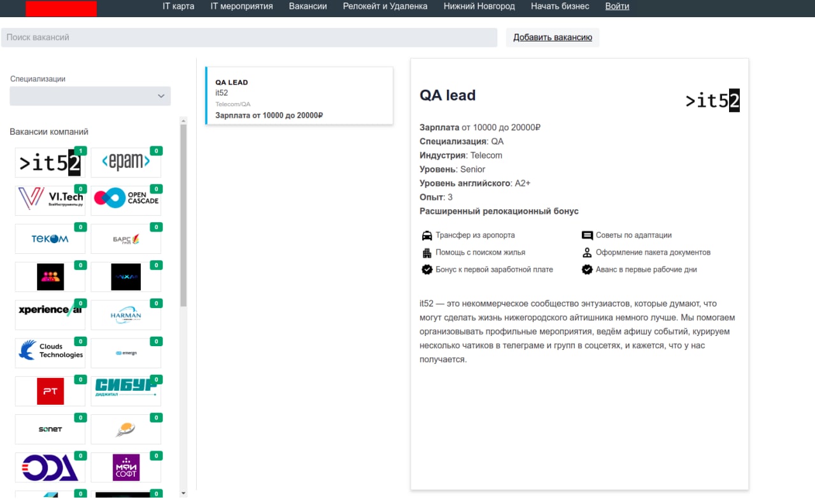This screenshot has height=504, width=815.
Task: Click the Войти login link
Action: click(618, 6)
